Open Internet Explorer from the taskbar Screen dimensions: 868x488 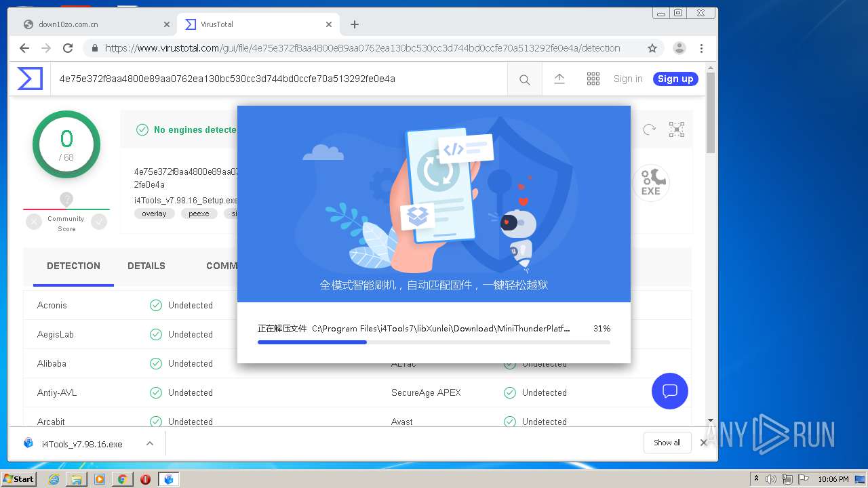click(54, 479)
